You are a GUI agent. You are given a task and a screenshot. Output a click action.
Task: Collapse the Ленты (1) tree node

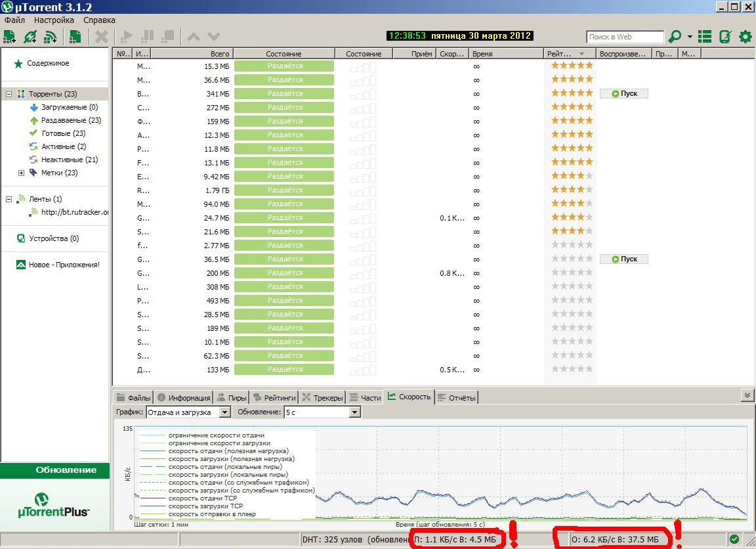coord(9,199)
